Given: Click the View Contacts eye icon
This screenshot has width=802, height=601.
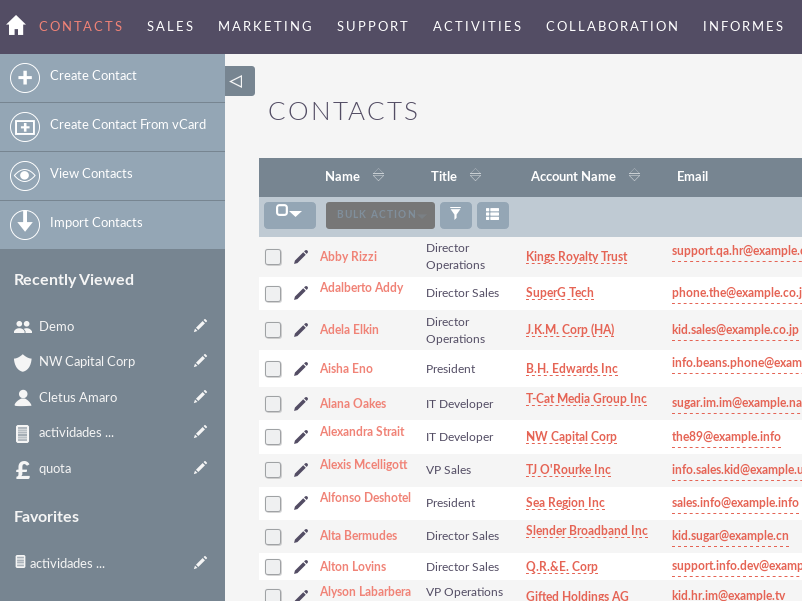Looking at the screenshot, I should (24, 175).
